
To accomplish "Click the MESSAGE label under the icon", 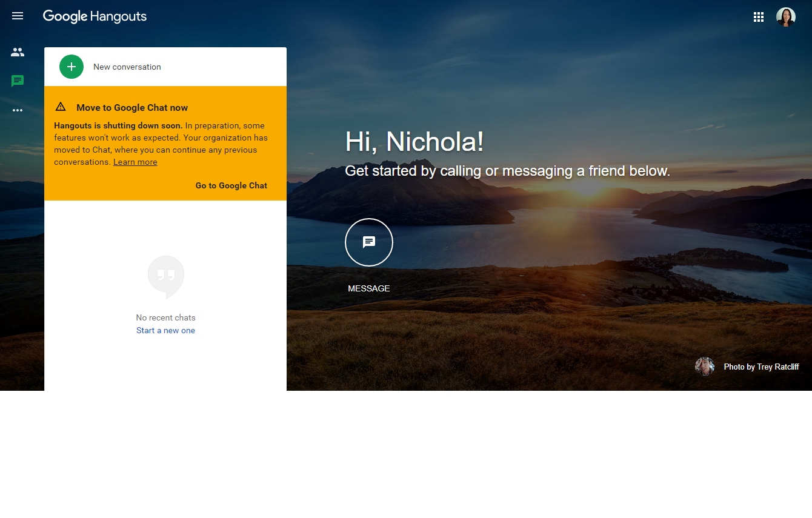I will pyautogui.click(x=369, y=288).
